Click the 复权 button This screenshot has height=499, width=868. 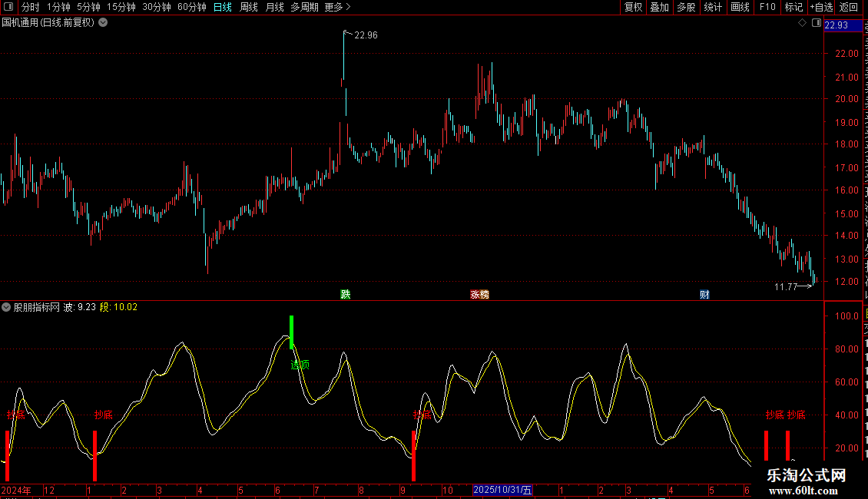coord(633,7)
